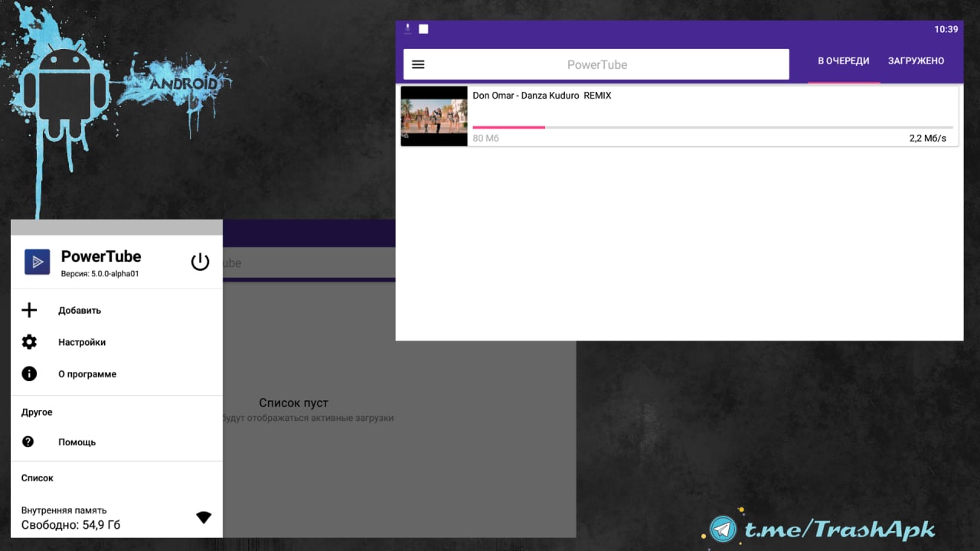Click the "Список пуст" message behind the drawer
The height and width of the screenshot is (551, 980).
[293, 403]
